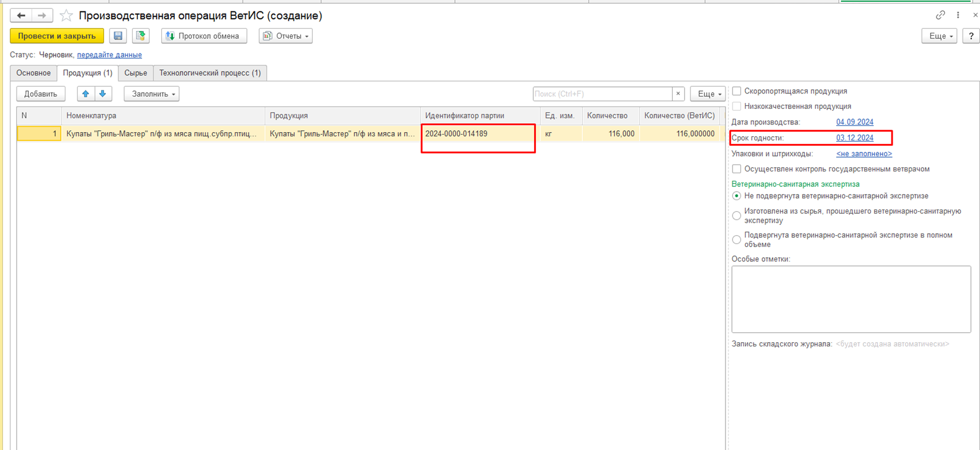Open the three-dot options menu
The height and width of the screenshot is (450, 980).
click(958, 15)
